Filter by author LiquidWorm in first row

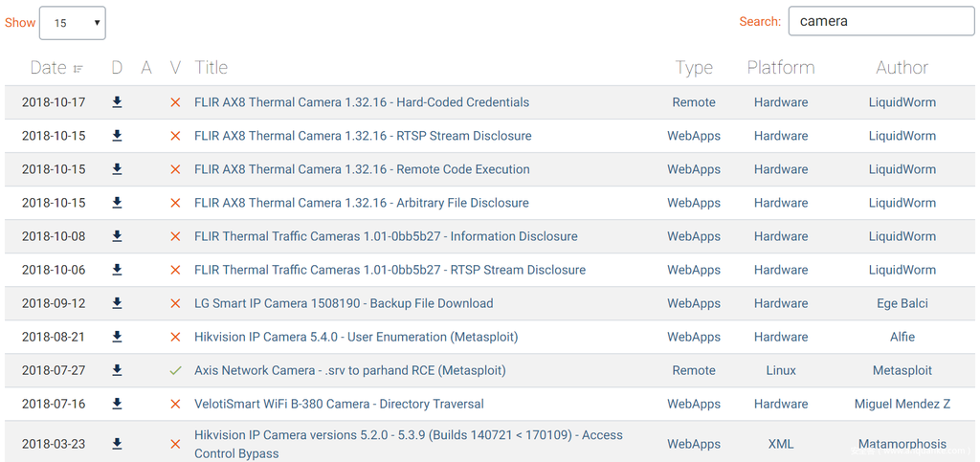(x=902, y=102)
